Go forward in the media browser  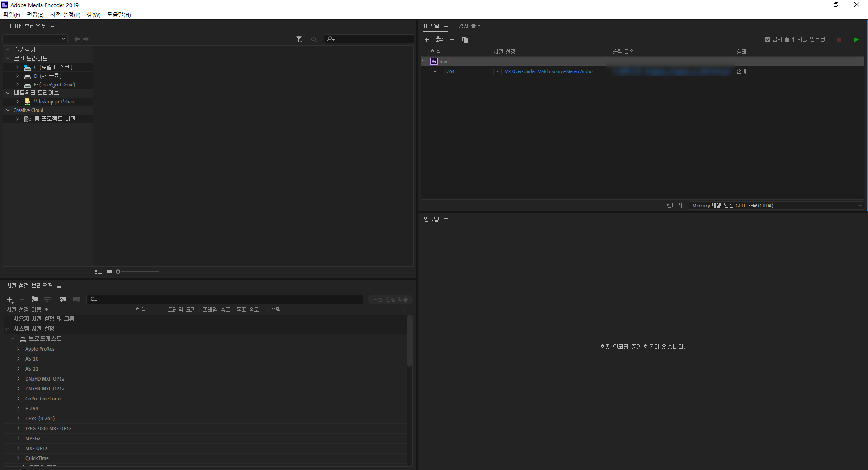(x=86, y=39)
